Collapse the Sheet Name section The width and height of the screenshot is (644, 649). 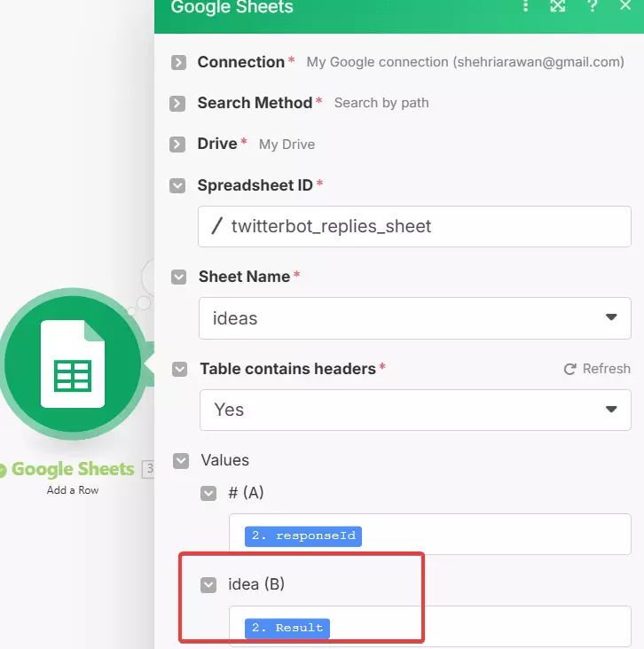tap(179, 277)
